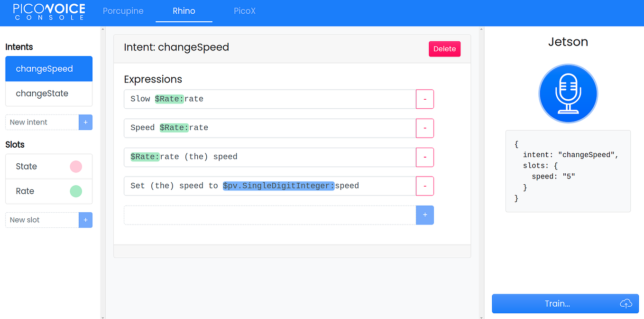The height and width of the screenshot is (319, 644).
Task: Select the Rhino tab
Action: pyautogui.click(x=184, y=10)
